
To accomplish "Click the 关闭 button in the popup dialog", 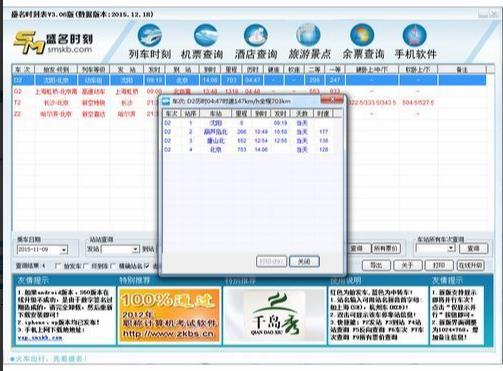I will pyautogui.click(x=304, y=261).
